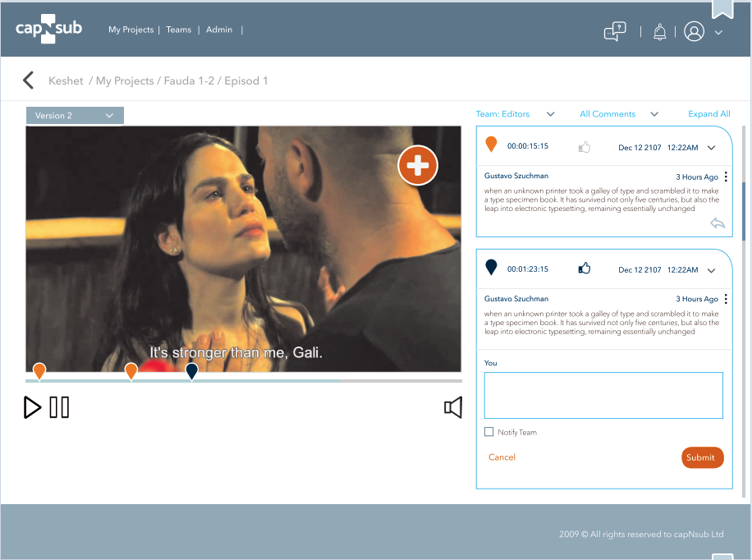Select Admin in the top navigation

219,30
